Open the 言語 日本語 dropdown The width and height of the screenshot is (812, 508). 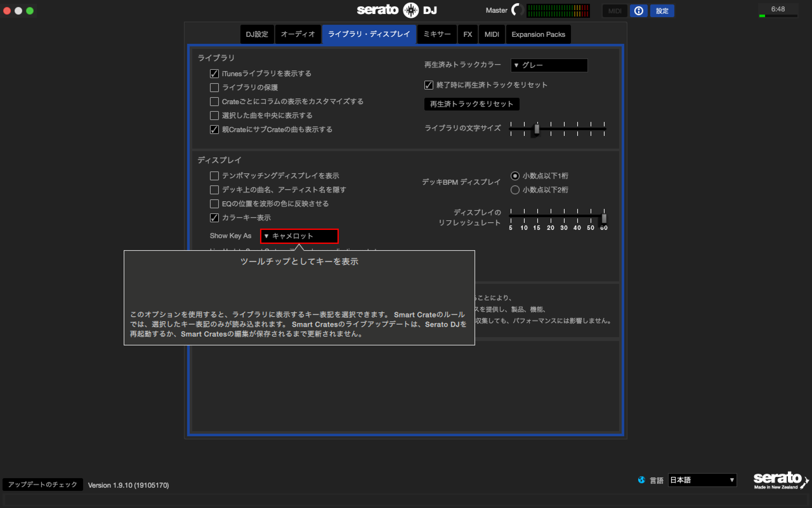tap(702, 480)
